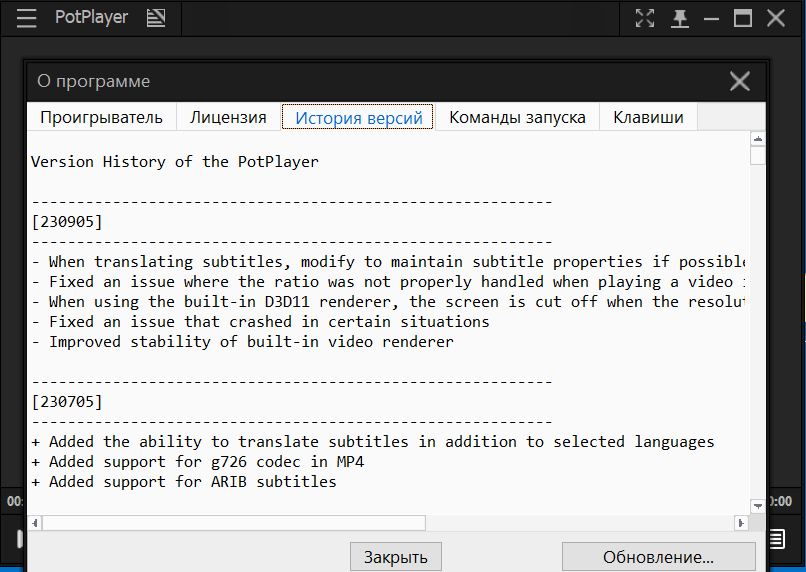806x572 pixels.
Task: Click the line 'When using the built-in D3D11 renderer'
Action: pyautogui.click(x=388, y=302)
